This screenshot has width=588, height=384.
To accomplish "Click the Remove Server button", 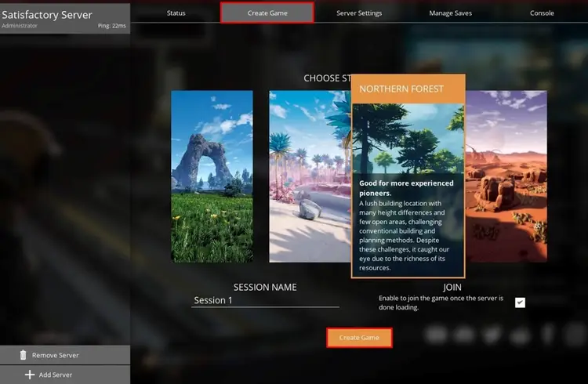I will click(65, 355).
